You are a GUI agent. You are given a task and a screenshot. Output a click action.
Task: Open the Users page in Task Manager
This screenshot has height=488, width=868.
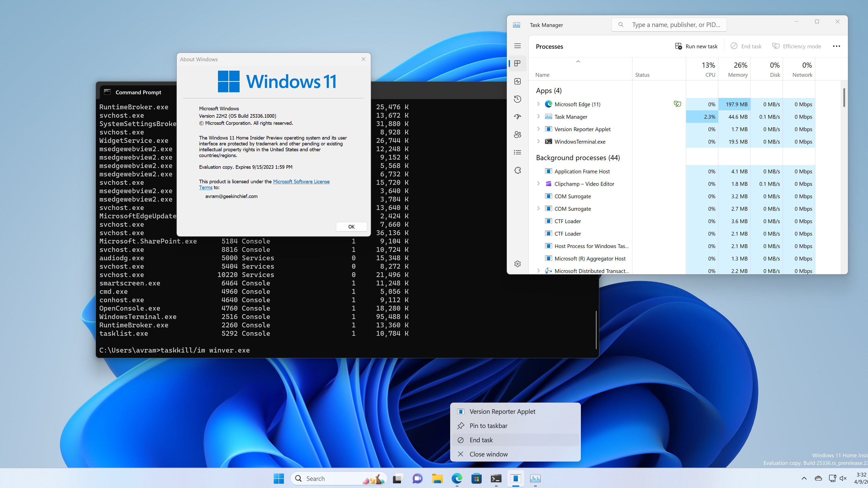pyautogui.click(x=518, y=134)
